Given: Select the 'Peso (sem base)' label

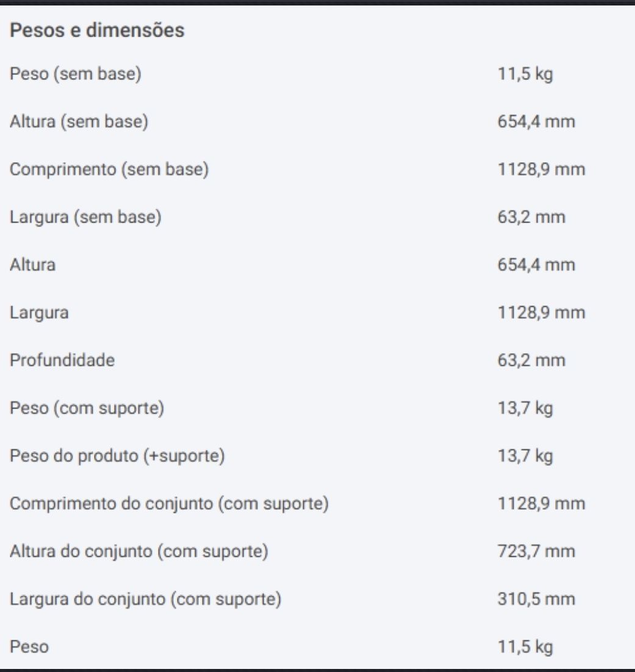Looking at the screenshot, I should coord(76,74).
